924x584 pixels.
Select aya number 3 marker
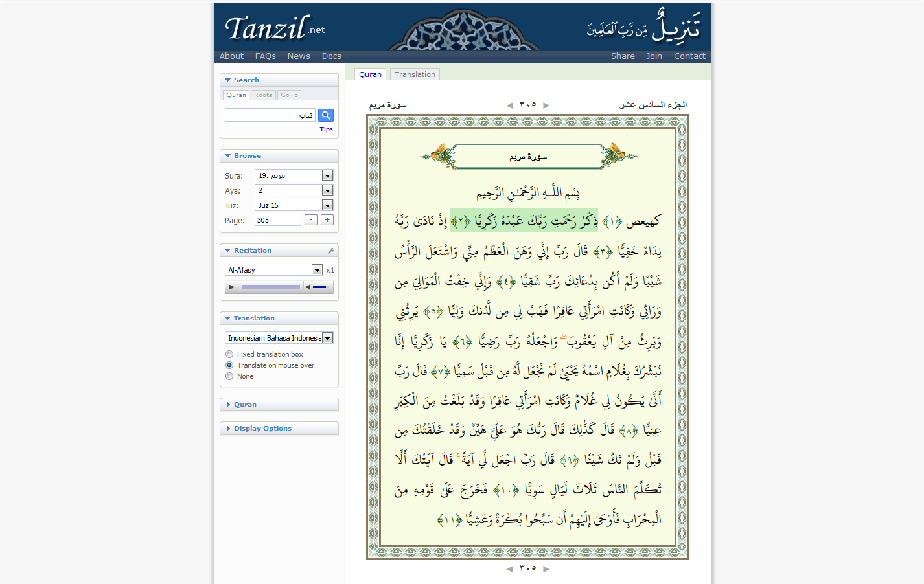point(603,251)
